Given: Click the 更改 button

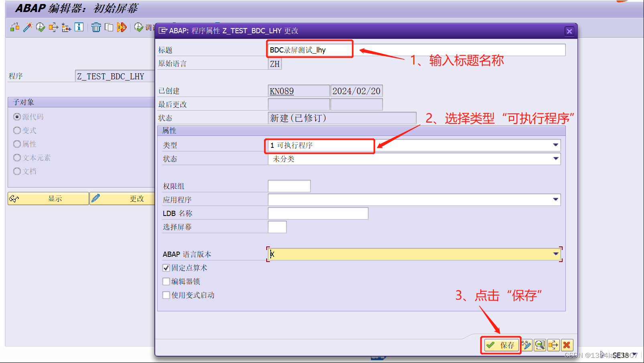Looking at the screenshot, I should tap(122, 198).
